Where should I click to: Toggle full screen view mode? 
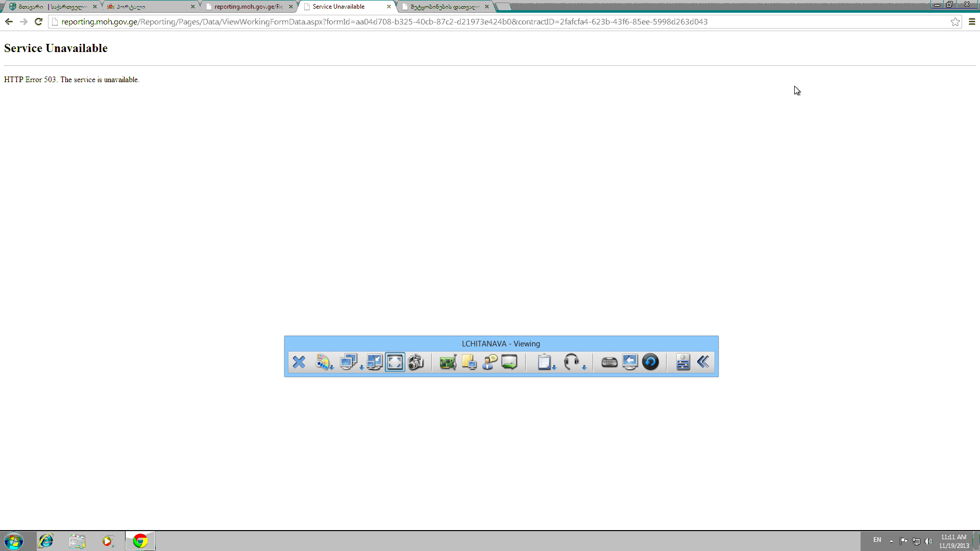395,362
